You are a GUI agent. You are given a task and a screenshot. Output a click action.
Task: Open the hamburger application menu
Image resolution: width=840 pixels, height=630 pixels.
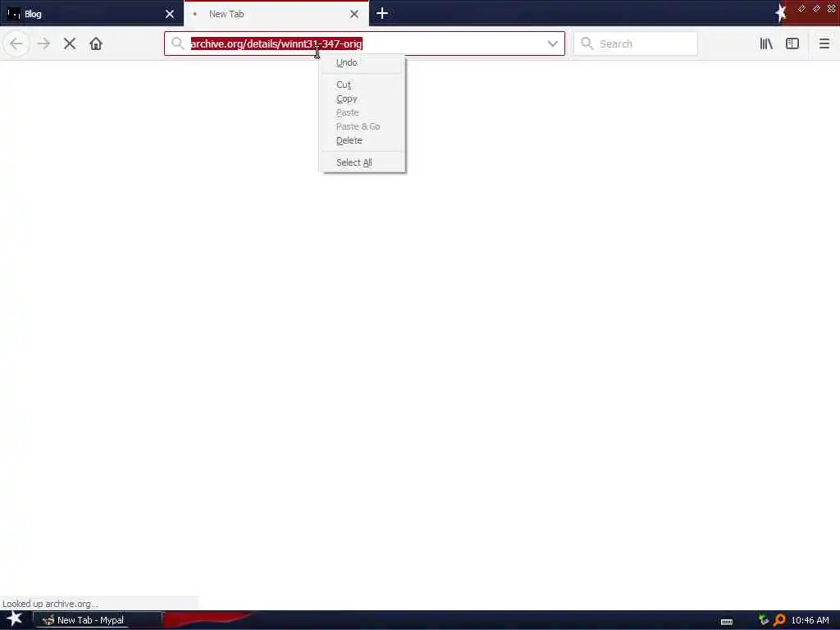(x=824, y=43)
